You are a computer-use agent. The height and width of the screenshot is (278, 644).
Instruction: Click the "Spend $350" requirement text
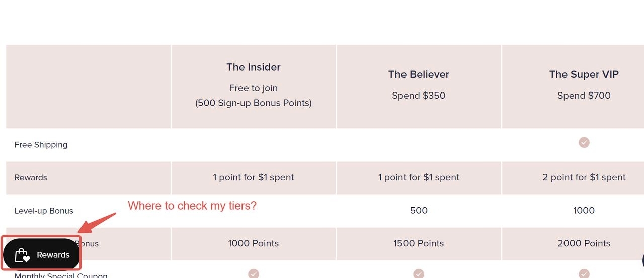[419, 96]
